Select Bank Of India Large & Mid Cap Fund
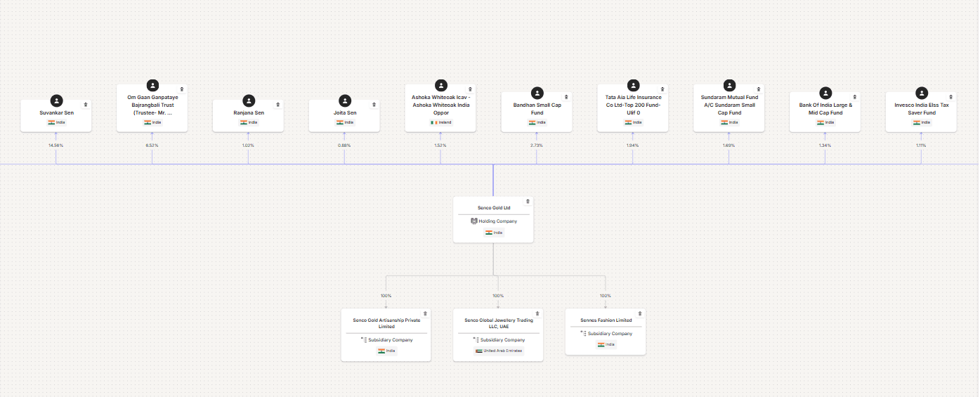 tap(825, 108)
